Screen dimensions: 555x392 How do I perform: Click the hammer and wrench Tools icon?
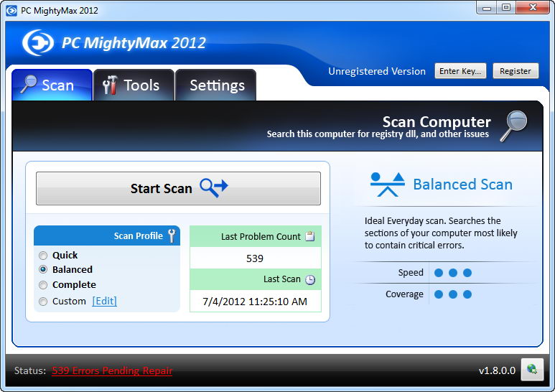110,85
